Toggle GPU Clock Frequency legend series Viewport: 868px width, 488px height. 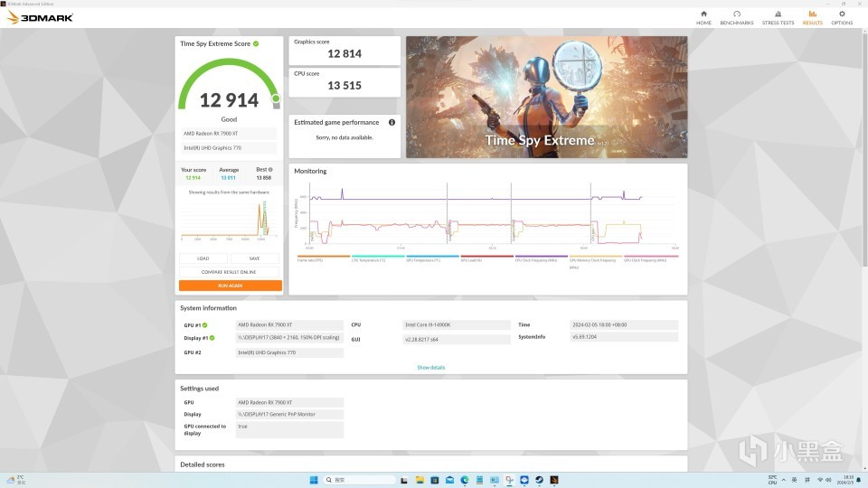[x=650, y=258]
